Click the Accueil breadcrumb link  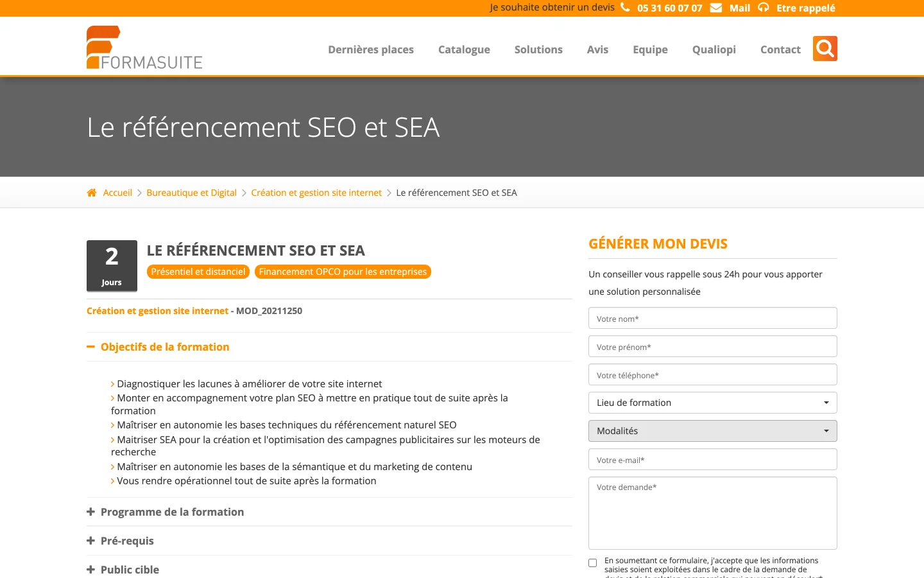click(x=117, y=193)
